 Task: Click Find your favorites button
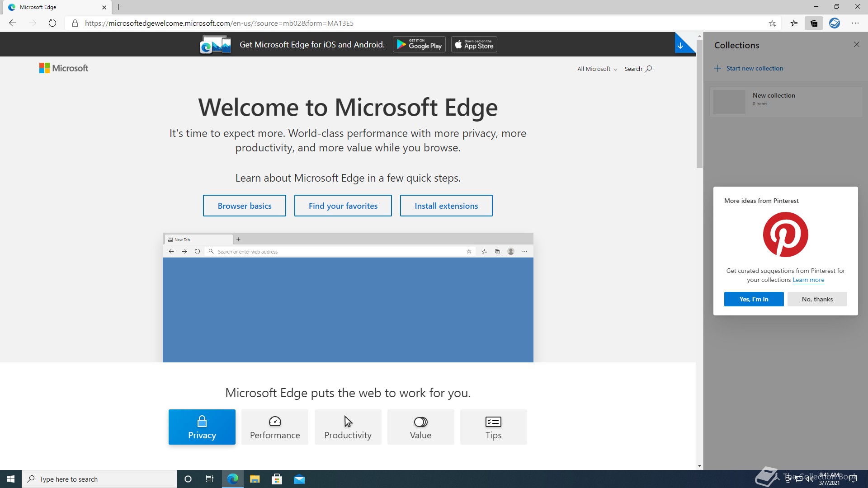click(x=343, y=206)
